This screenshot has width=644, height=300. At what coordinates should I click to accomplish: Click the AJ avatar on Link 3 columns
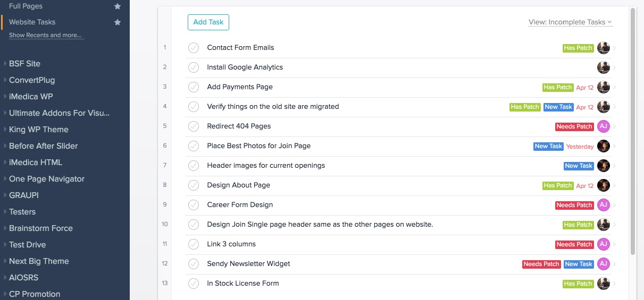pos(603,244)
